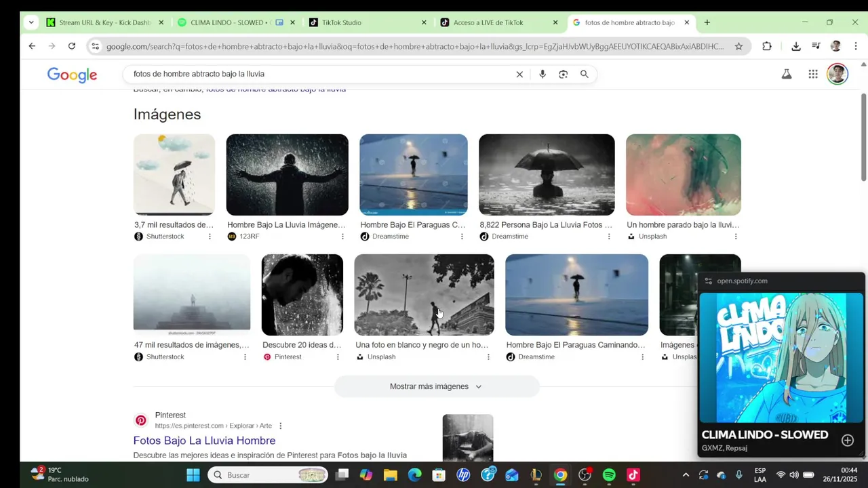The width and height of the screenshot is (868, 488).
Task: Open more options for 47 mil resultados result
Action: click(245, 357)
